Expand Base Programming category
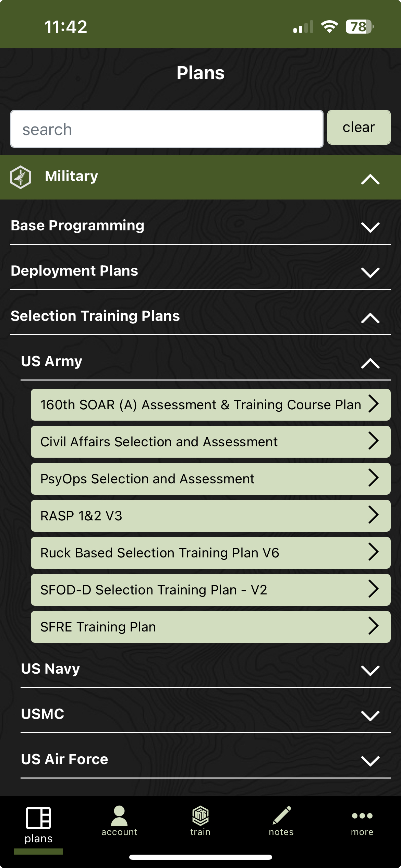This screenshot has width=401, height=868. tap(370, 227)
